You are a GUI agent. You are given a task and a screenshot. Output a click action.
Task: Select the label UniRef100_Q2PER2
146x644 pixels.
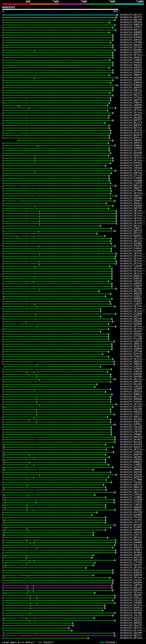[131, 72]
